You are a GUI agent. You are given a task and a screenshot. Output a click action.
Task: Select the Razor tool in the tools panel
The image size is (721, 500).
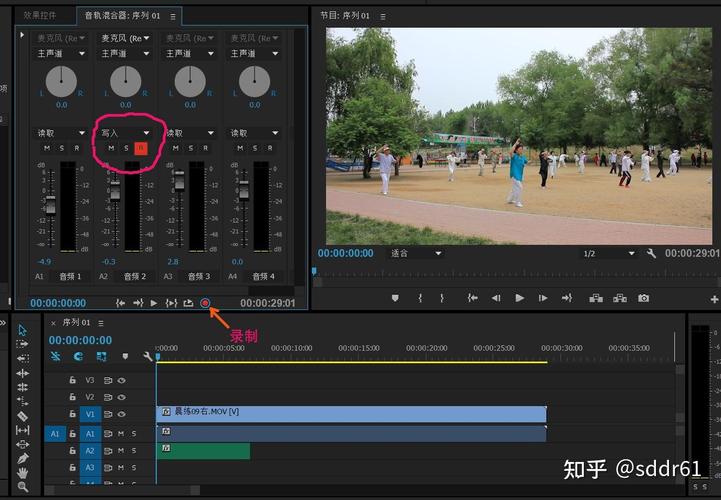[x=22, y=416]
